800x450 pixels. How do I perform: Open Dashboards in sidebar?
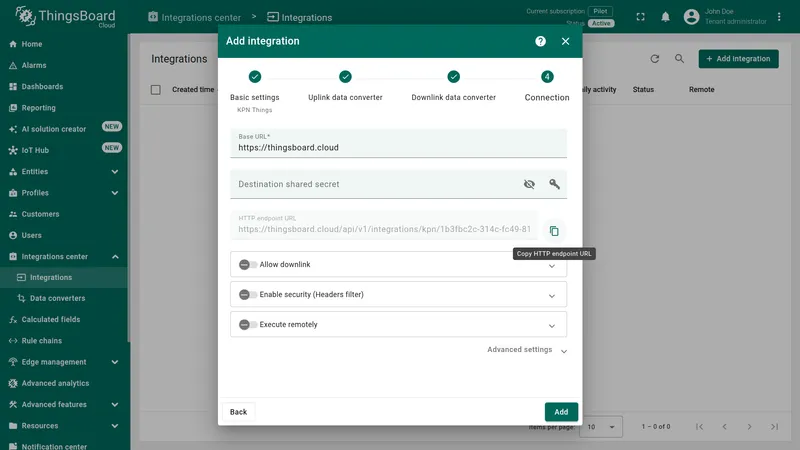[x=64, y=87]
